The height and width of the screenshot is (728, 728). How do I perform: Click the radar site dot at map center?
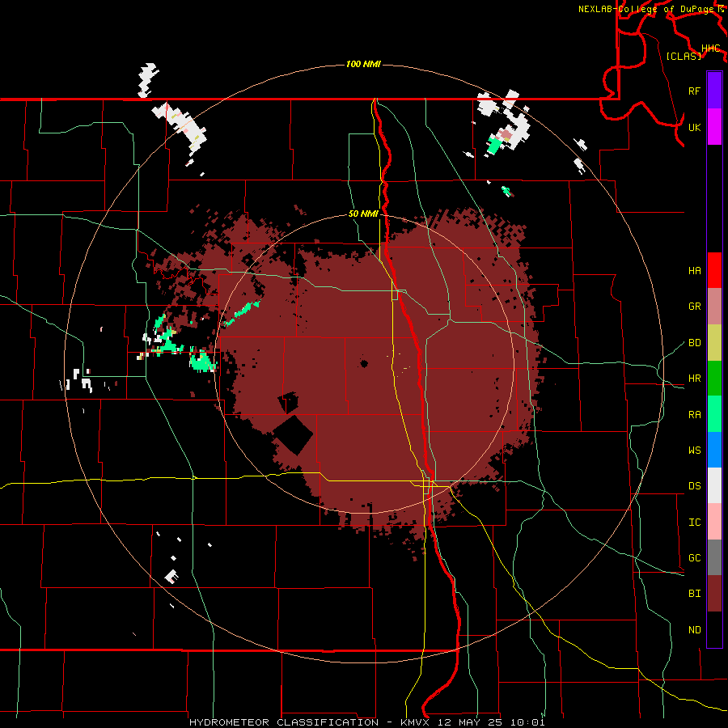[364, 363]
